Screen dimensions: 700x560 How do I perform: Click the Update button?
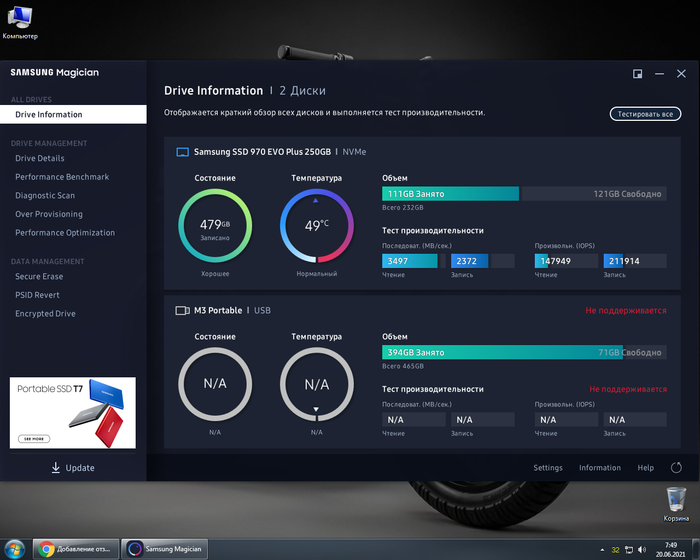[x=73, y=468]
